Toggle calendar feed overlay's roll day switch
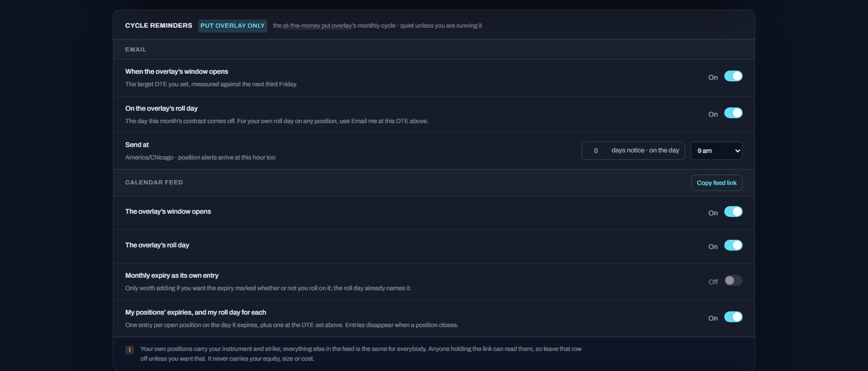 733,245
